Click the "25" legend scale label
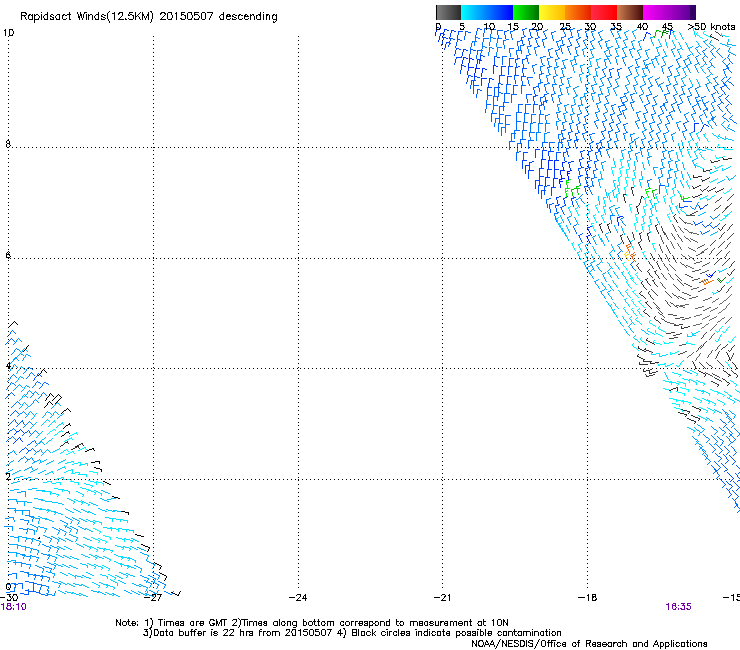 pos(565,27)
